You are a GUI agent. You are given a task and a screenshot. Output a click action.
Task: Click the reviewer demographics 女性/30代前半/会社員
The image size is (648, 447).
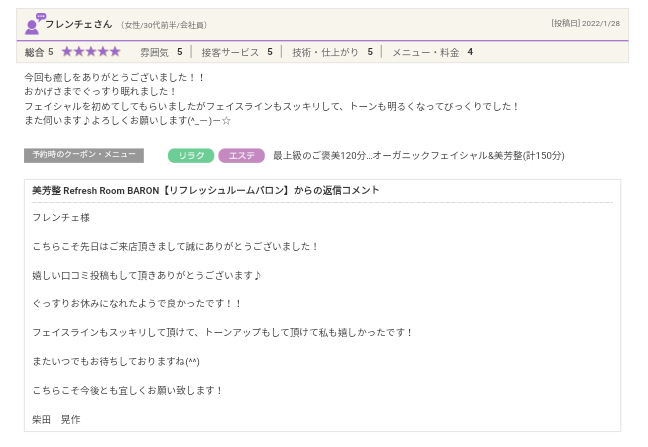pos(164,24)
